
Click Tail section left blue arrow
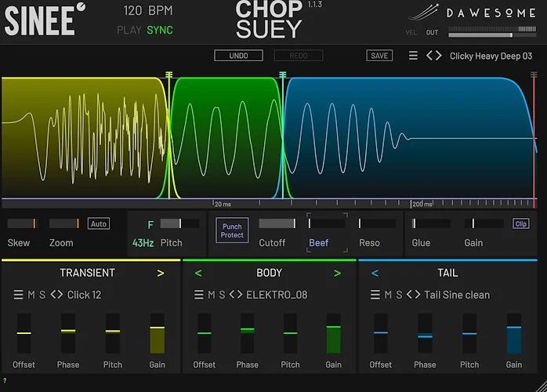[x=375, y=273]
